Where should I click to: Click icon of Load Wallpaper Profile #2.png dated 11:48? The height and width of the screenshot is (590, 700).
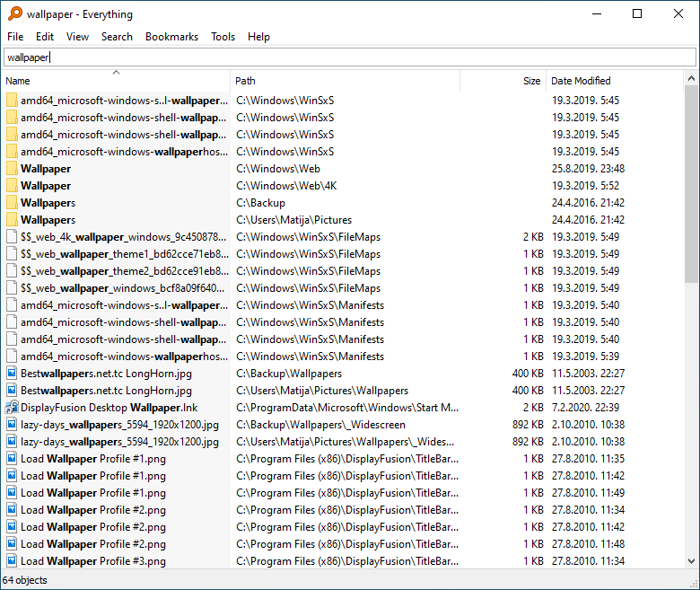click(x=12, y=544)
